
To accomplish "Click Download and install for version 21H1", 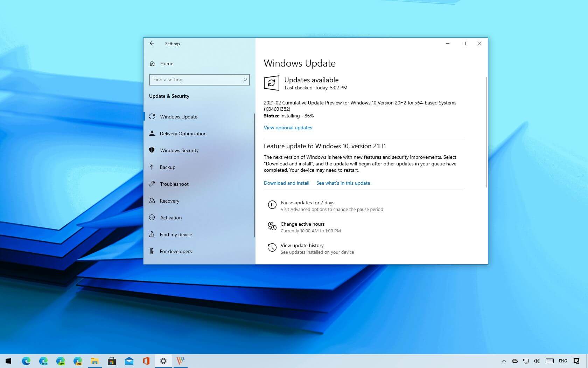I will [286, 183].
